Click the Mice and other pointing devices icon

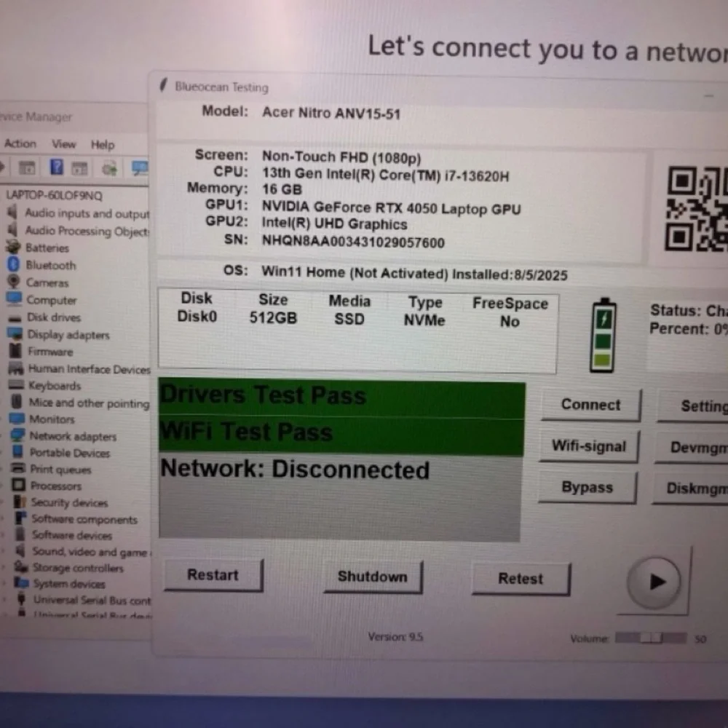(x=16, y=402)
